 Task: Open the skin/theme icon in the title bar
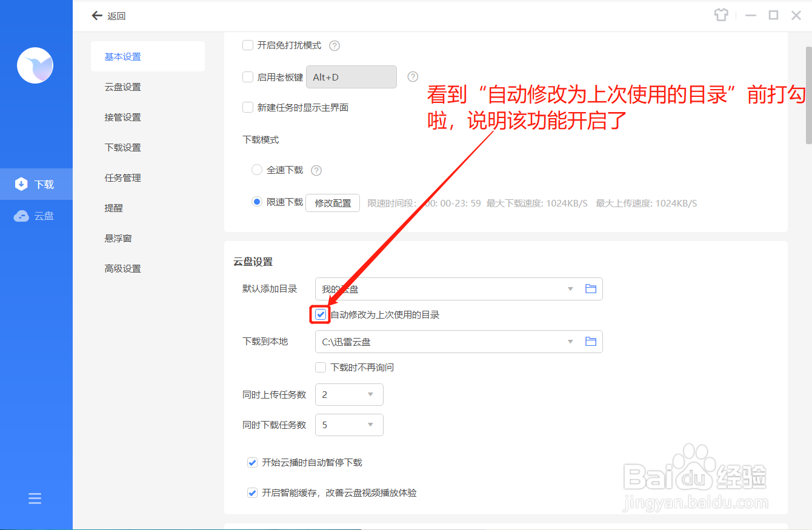pos(721,15)
